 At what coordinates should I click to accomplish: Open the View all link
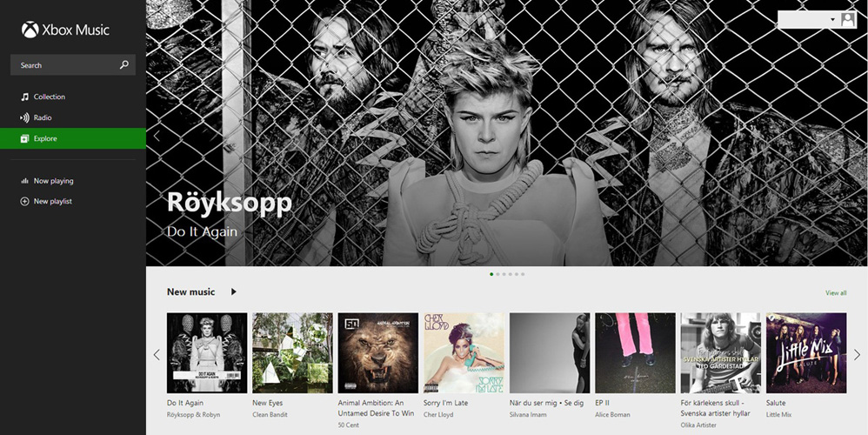point(836,293)
